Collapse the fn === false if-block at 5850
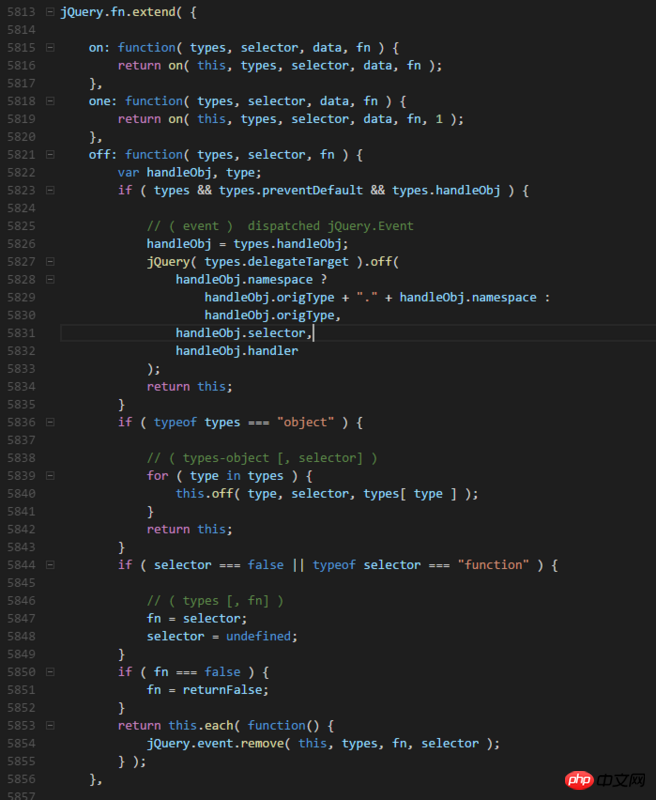The image size is (656, 800). tap(50, 672)
